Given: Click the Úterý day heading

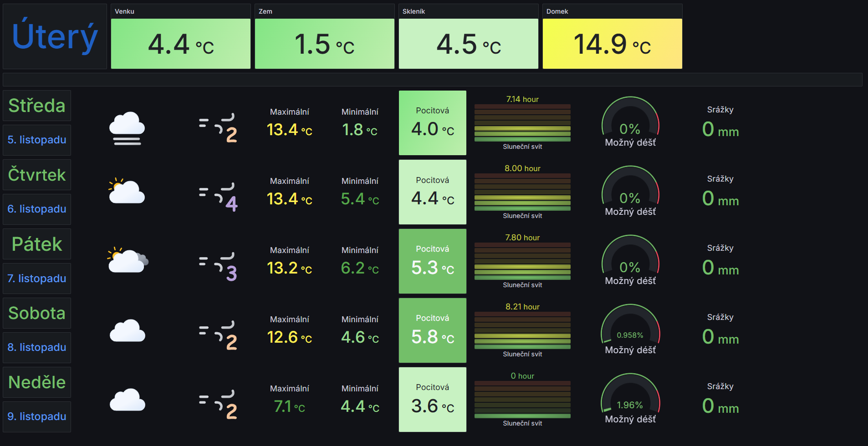Looking at the screenshot, I should click(55, 37).
